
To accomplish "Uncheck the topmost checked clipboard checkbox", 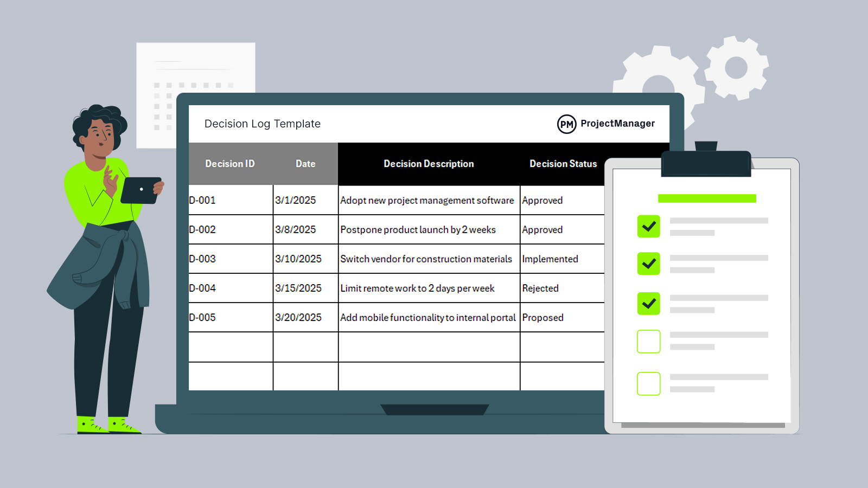I will tap(648, 227).
